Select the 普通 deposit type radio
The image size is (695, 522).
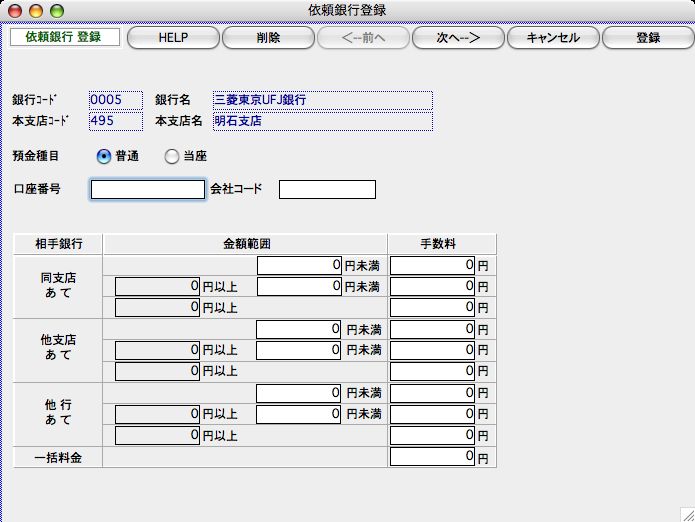tap(104, 156)
